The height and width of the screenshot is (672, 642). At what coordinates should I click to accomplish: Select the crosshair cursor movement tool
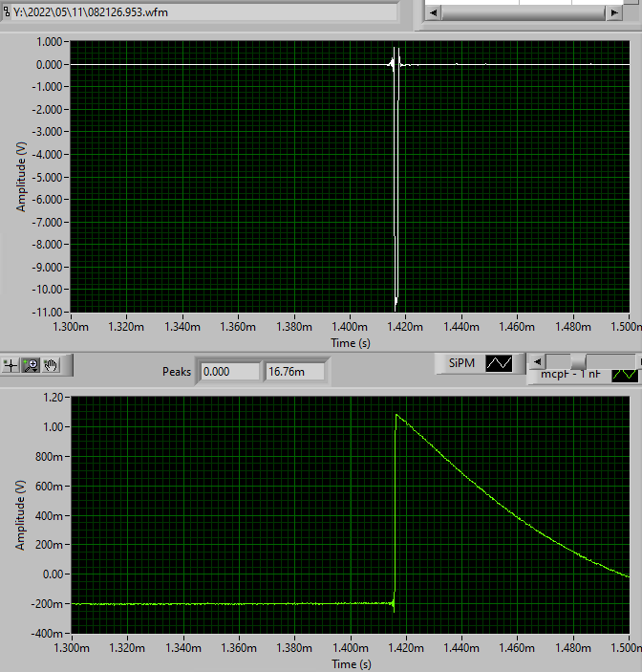click(x=11, y=365)
